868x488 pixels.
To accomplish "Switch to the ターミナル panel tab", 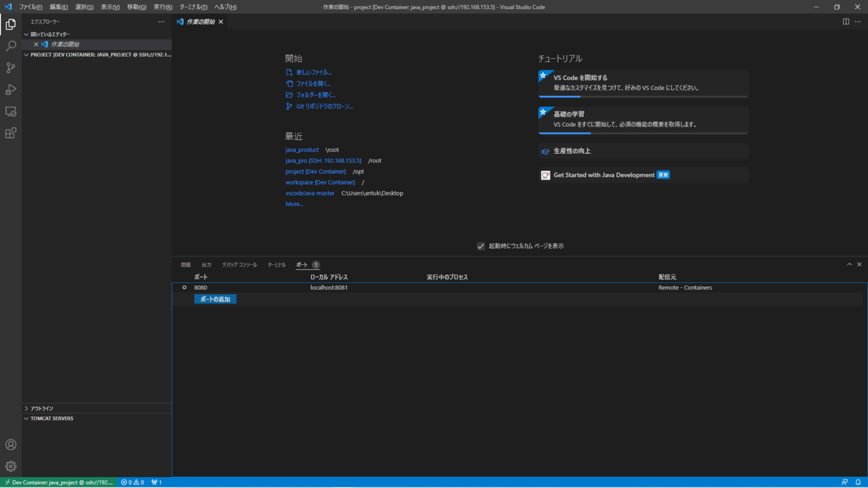I will click(276, 264).
